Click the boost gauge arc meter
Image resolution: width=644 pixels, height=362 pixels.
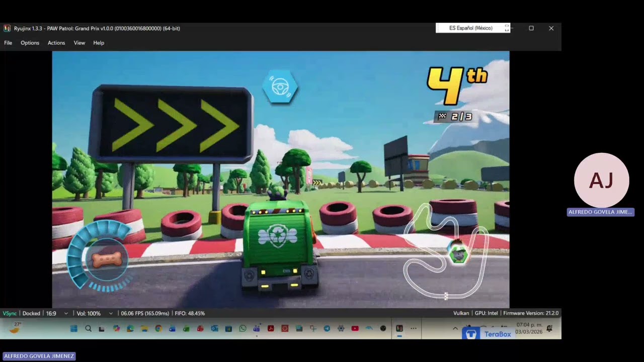pos(98,256)
